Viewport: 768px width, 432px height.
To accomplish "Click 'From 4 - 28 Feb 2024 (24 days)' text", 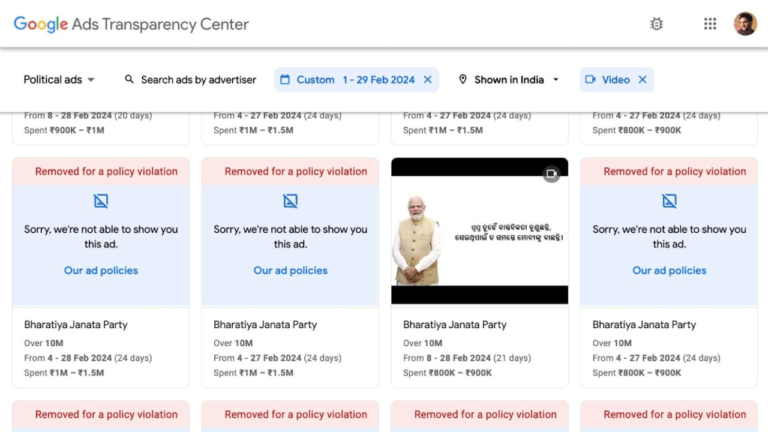I will [88, 358].
